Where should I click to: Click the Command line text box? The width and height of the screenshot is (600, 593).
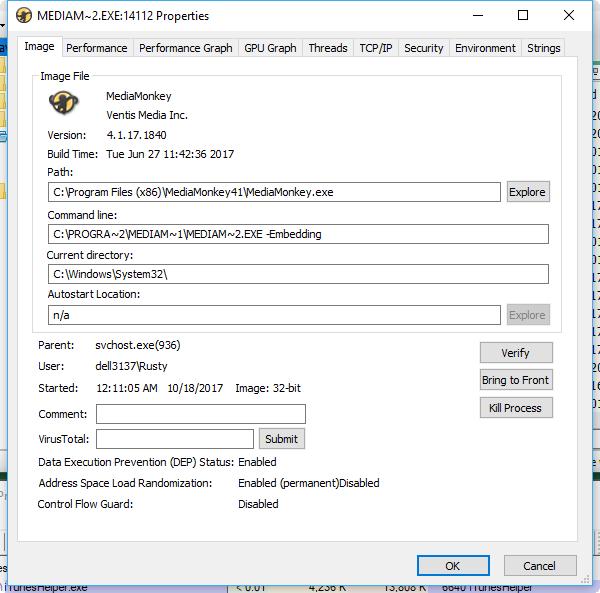click(x=298, y=234)
